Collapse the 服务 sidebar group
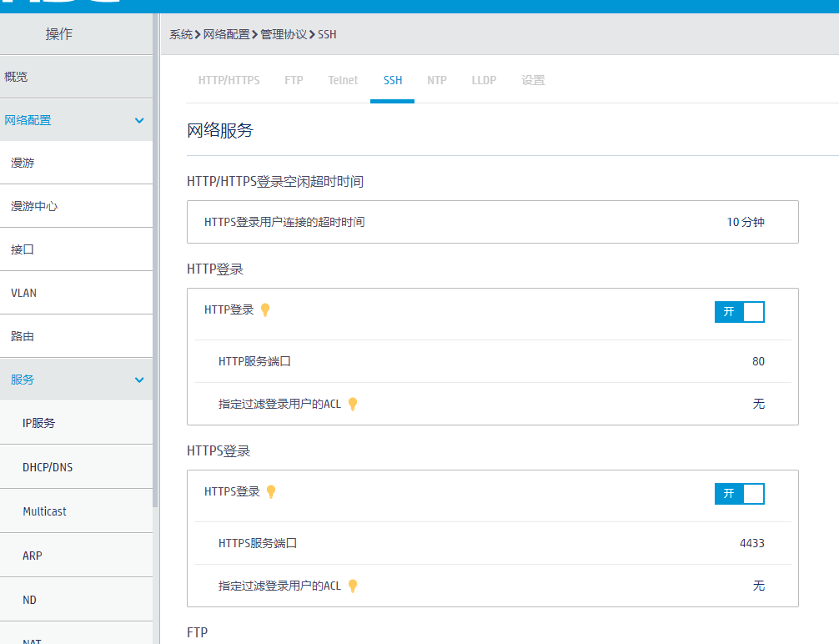Screen dimensions: 839x644 [x=139, y=380]
